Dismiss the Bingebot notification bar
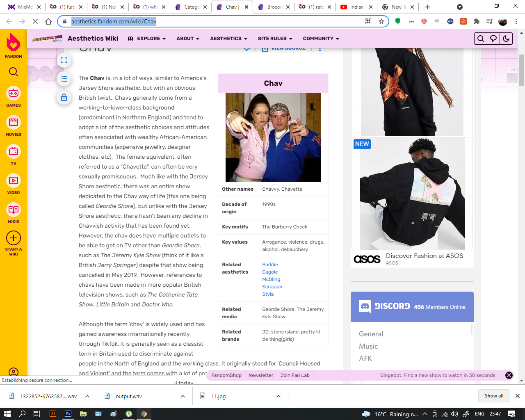Image resolution: width=525 pixels, height=420 pixels. pyautogui.click(x=509, y=375)
